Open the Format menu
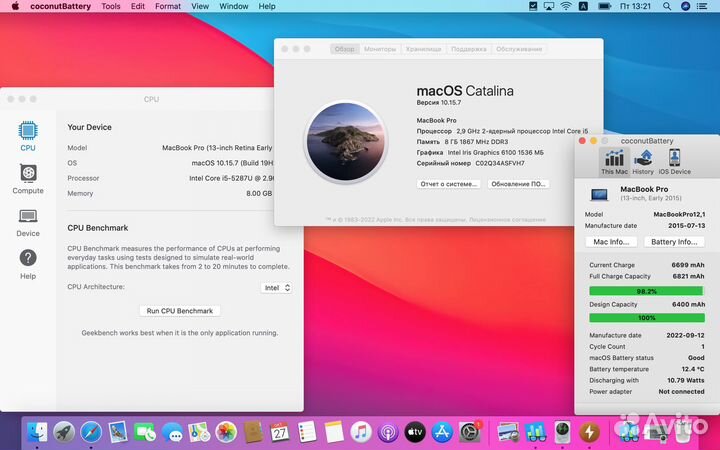Screen dimensions: 720x450 click(x=168, y=6)
